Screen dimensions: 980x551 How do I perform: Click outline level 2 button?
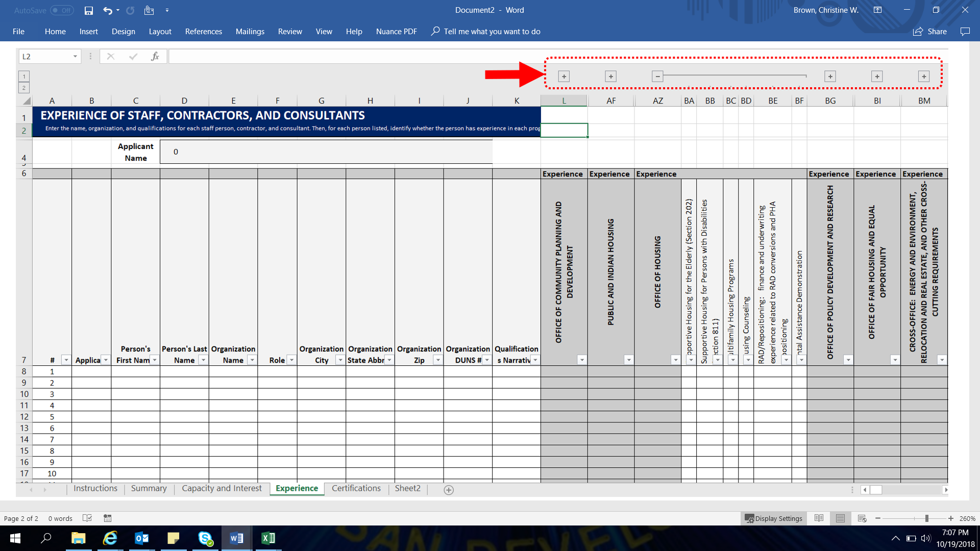24,88
